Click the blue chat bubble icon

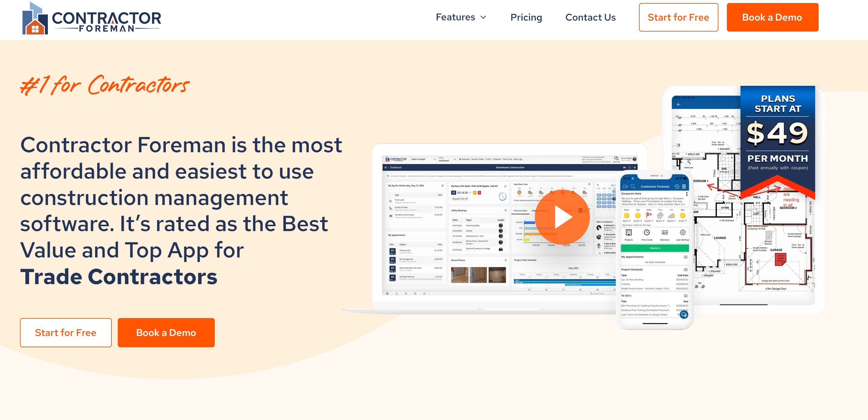click(684, 314)
